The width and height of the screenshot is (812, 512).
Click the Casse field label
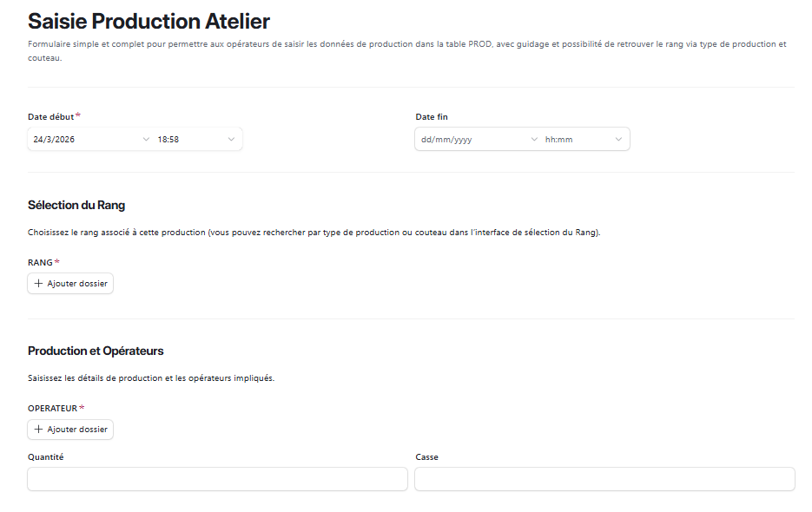(427, 456)
